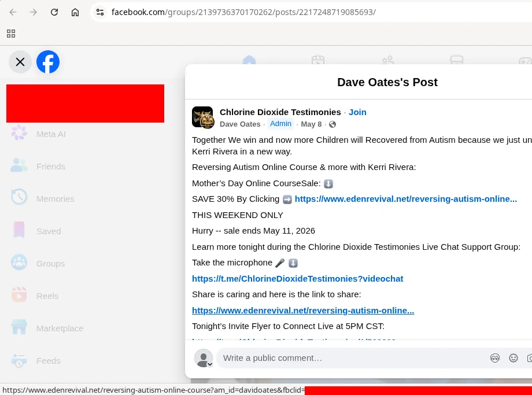Image resolution: width=532 pixels, height=395 pixels.
Task: Switch commenting profile via avatar
Action: click(x=204, y=358)
